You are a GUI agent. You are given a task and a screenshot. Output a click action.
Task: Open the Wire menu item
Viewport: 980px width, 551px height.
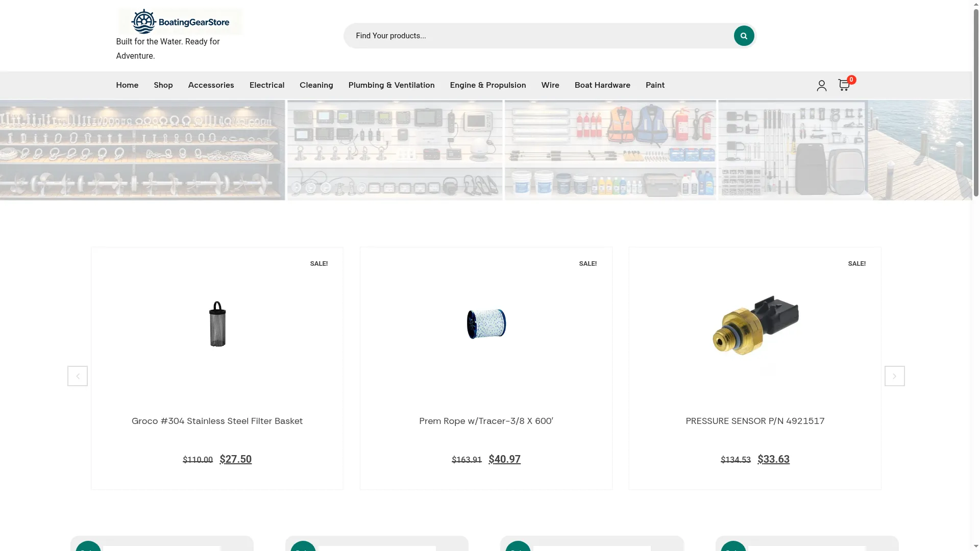click(x=550, y=85)
